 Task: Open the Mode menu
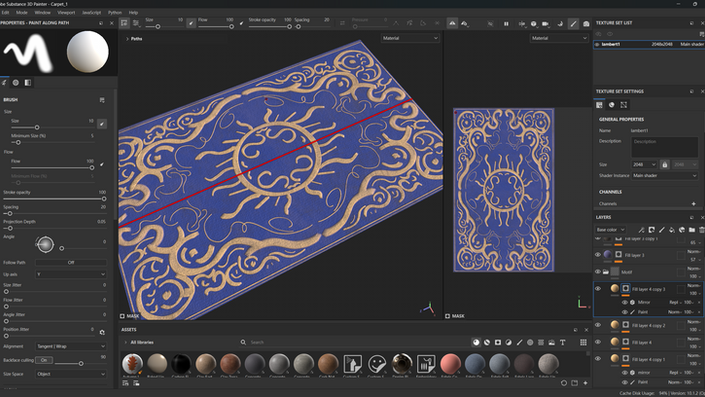[x=22, y=13]
